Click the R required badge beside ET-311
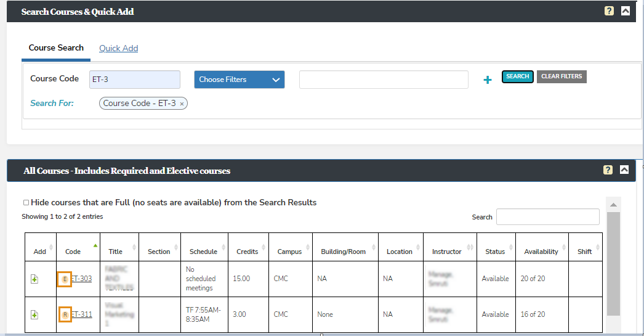The width and height of the screenshot is (644, 336). point(65,315)
